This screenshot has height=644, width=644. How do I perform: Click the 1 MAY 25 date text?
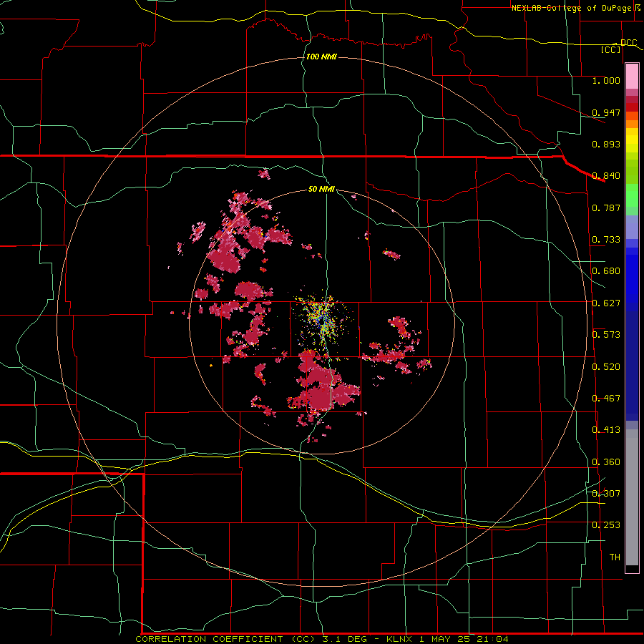tap(444, 639)
